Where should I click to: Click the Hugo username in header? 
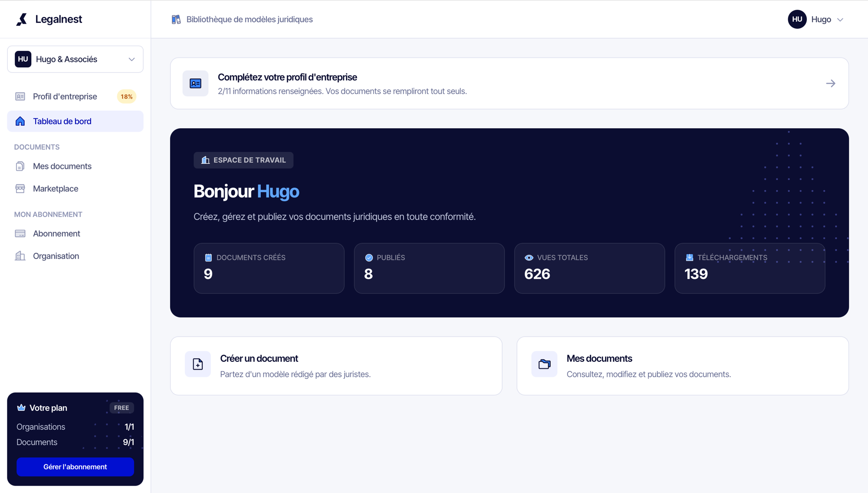(x=821, y=20)
